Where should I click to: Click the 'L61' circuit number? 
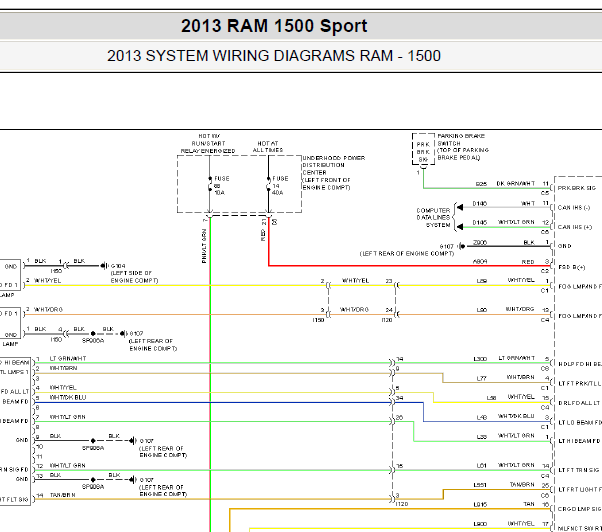click(481, 466)
